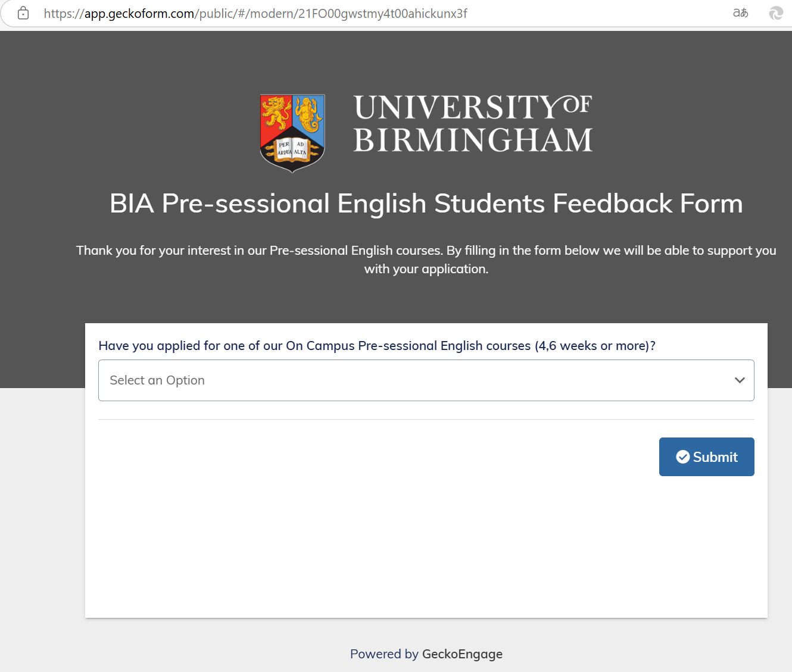This screenshot has height=672, width=792.
Task: Open the translate page icon
Action: tap(740, 13)
